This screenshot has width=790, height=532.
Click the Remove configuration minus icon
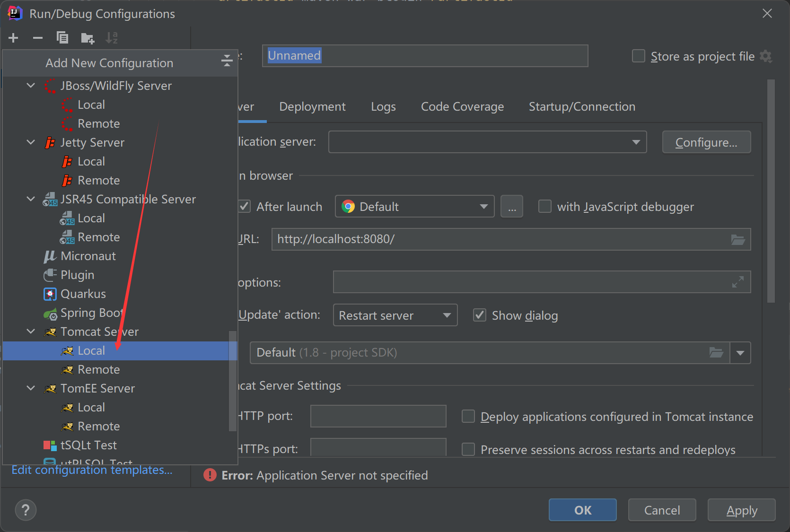point(38,38)
